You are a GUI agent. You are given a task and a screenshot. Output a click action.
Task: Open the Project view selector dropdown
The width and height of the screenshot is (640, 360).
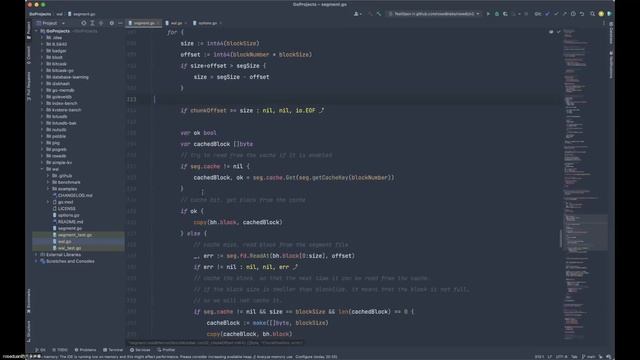(51, 23)
